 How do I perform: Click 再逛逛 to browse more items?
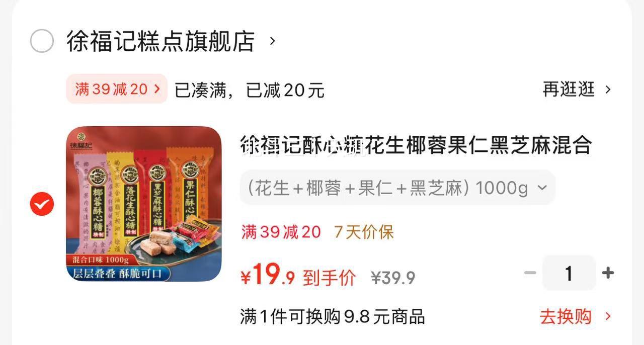[x=569, y=90]
